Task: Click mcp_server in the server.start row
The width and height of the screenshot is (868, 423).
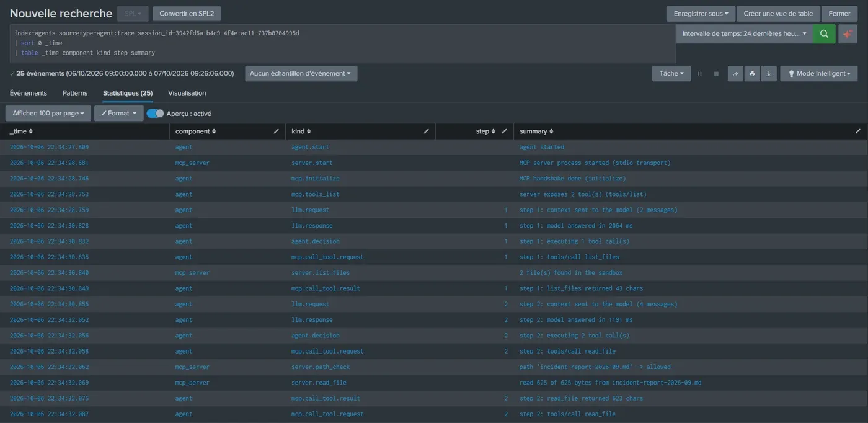Action: tap(192, 163)
